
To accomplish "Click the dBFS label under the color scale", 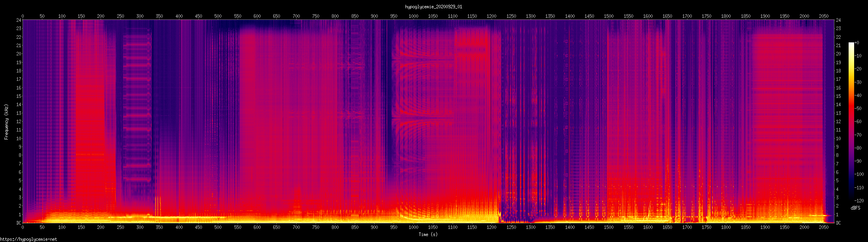I will [x=855, y=208].
